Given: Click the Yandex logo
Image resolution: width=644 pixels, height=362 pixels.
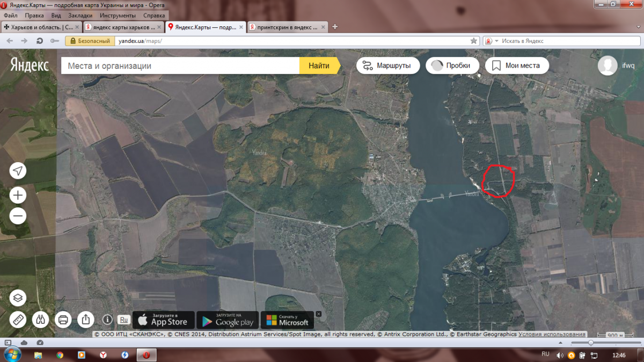Looking at the screenshot, I should pos(30,66).
